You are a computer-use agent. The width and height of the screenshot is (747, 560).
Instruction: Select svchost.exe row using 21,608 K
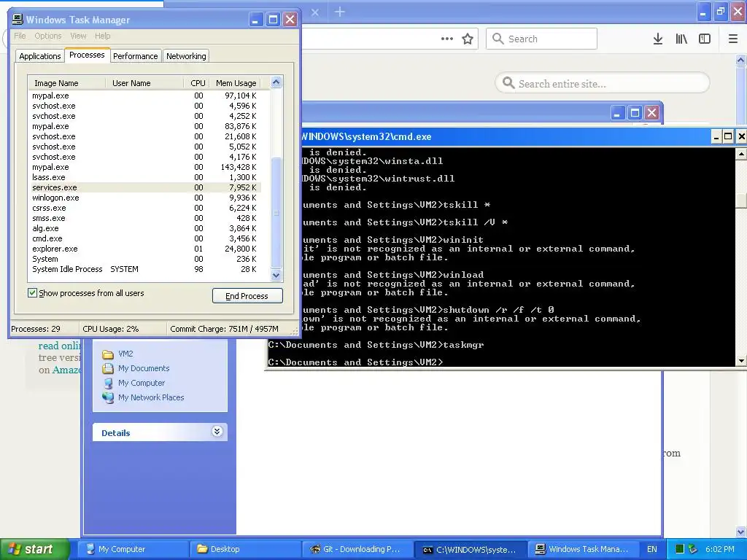click(x=144, y=136)
